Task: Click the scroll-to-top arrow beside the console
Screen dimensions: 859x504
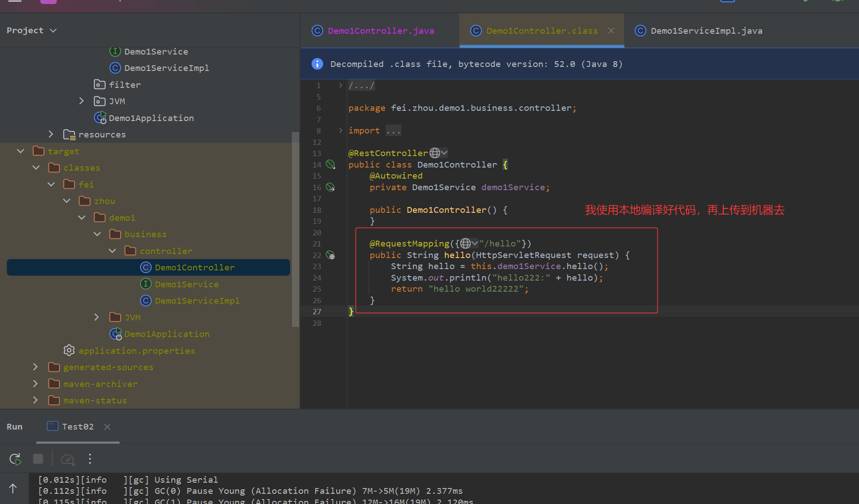Action: (x=13, y=488)
